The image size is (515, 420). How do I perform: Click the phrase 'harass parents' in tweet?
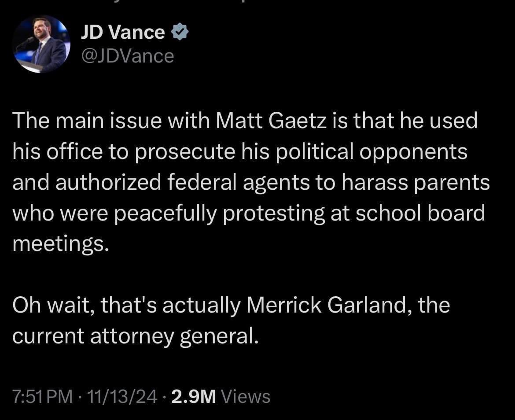coord(416,183)
